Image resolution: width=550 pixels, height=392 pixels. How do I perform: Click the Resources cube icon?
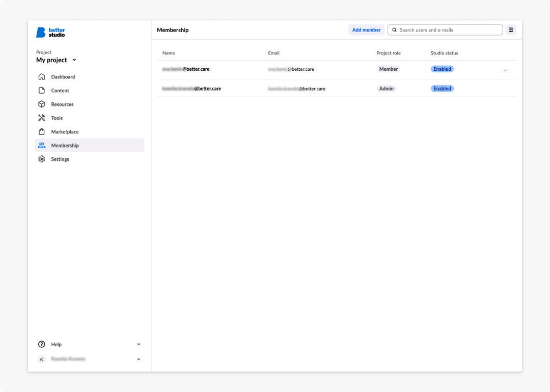point(42,104)
